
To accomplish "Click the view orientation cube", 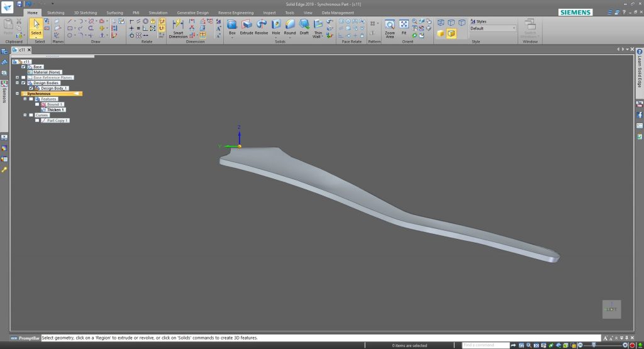I will click(x=611, y=309).
